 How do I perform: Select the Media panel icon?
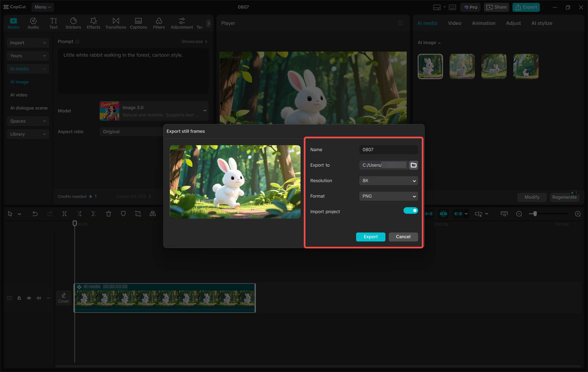click(13, 23)
